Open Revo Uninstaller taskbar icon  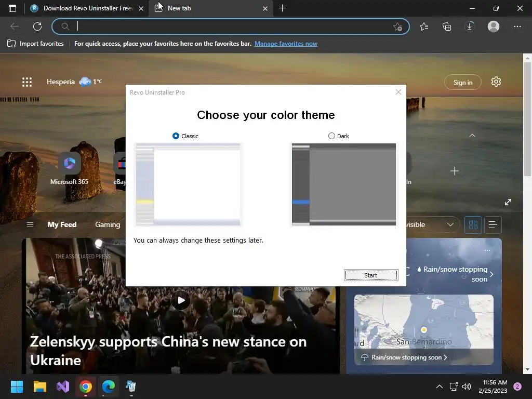click(x=131, y=387)
